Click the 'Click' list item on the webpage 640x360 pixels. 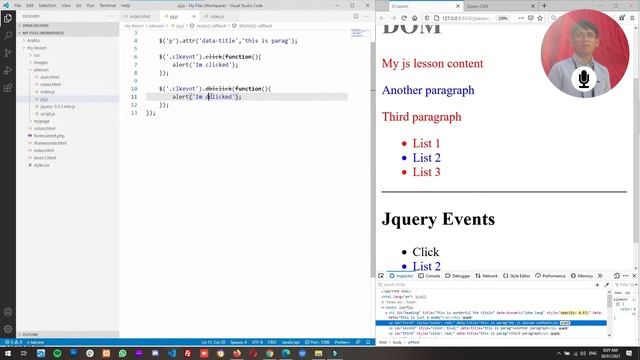[x=426, y=252]
